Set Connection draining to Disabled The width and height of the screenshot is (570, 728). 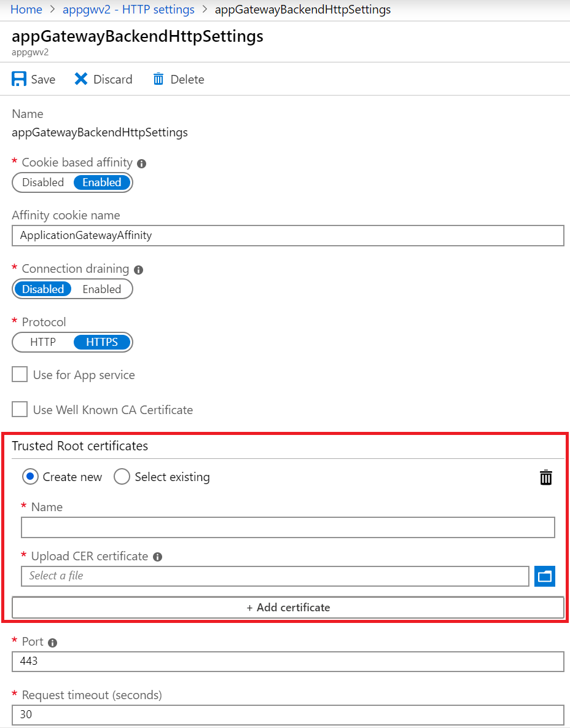43,289
